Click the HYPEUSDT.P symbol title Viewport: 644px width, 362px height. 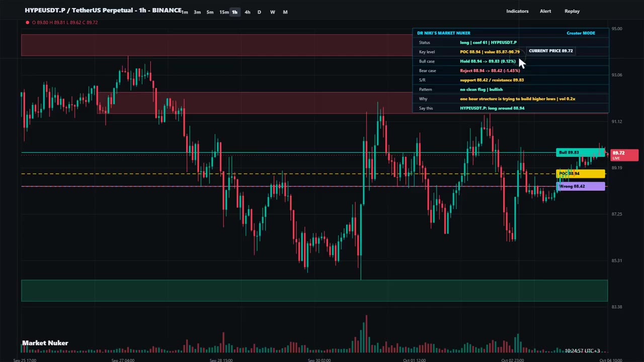tap(103, 11)
